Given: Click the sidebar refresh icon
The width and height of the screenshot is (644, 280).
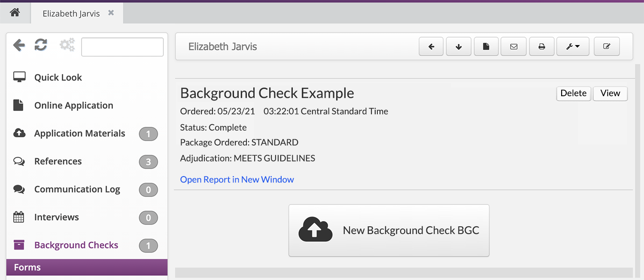Looking at the screenshot, I should pos(41,45).
